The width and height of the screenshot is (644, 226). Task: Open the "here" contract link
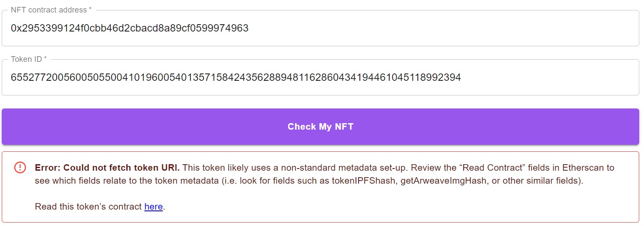(154, 207)
